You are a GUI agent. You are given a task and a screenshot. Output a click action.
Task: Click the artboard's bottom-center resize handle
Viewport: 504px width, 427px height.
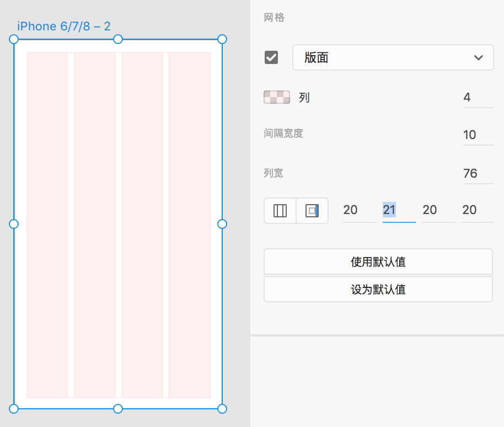[x=118, y=409]
